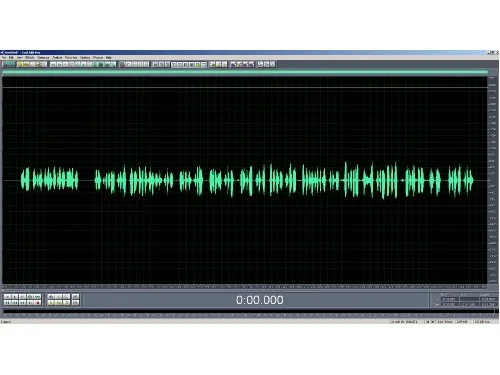Open the Favorites menu
The width and height of the screenshot is (500, 375).
click(71, 58)
